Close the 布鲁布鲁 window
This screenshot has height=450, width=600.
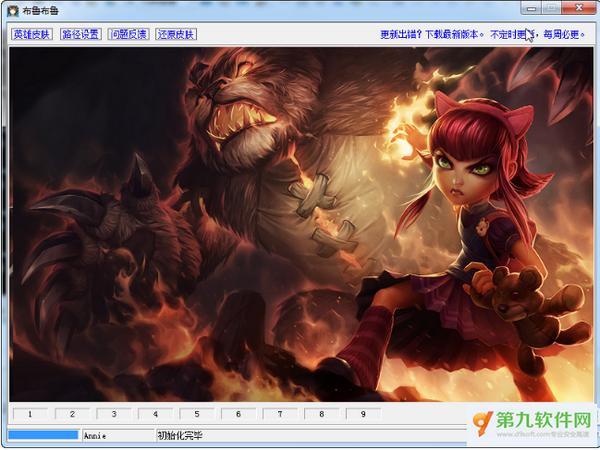579,8
